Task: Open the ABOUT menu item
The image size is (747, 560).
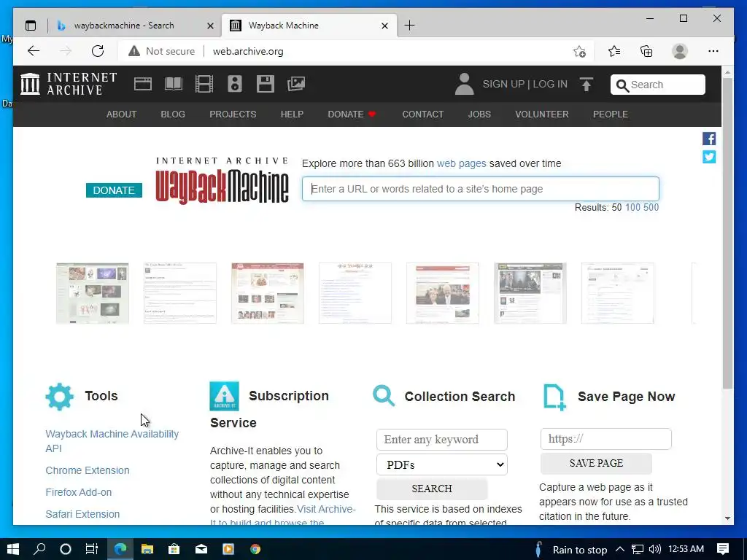Action: pos(122,114)
